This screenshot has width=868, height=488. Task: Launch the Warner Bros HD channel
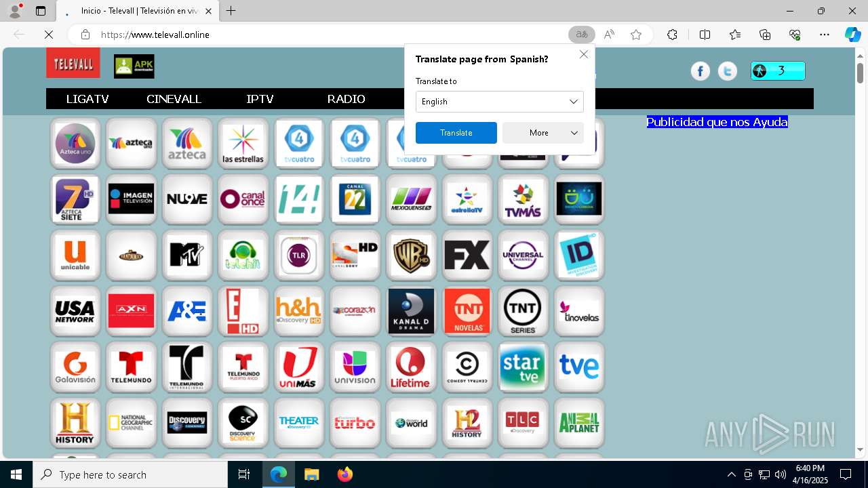click(411, 255)
